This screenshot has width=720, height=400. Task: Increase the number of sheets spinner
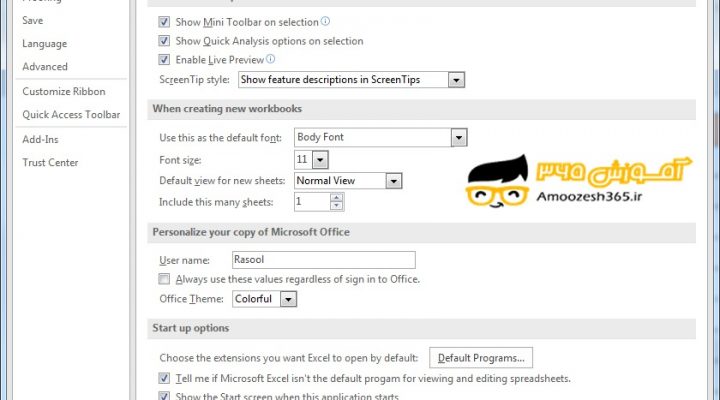[337, 197]
